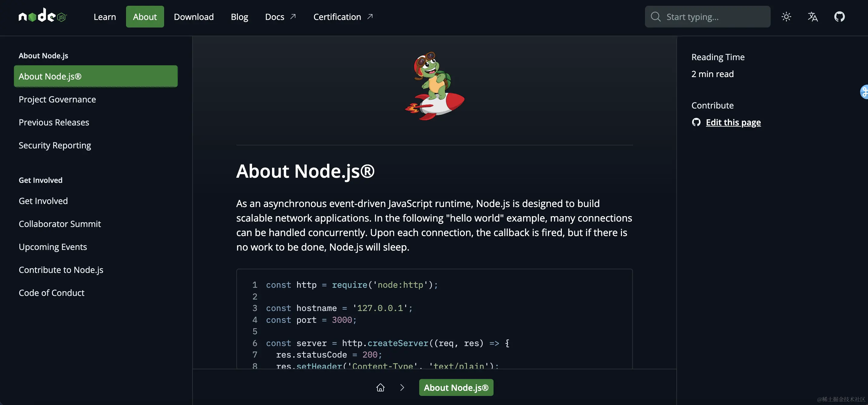Click the Edit this page link
868x405 pixels.
(x=733, y=122)
